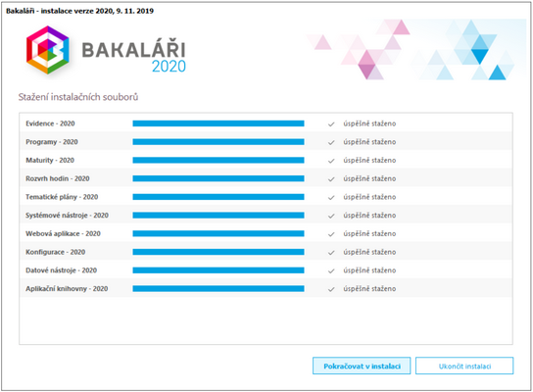Screen dimensions: 533x392
Task: Select the 'Webová aplikace - 2020' label
Action: [64, 233]
